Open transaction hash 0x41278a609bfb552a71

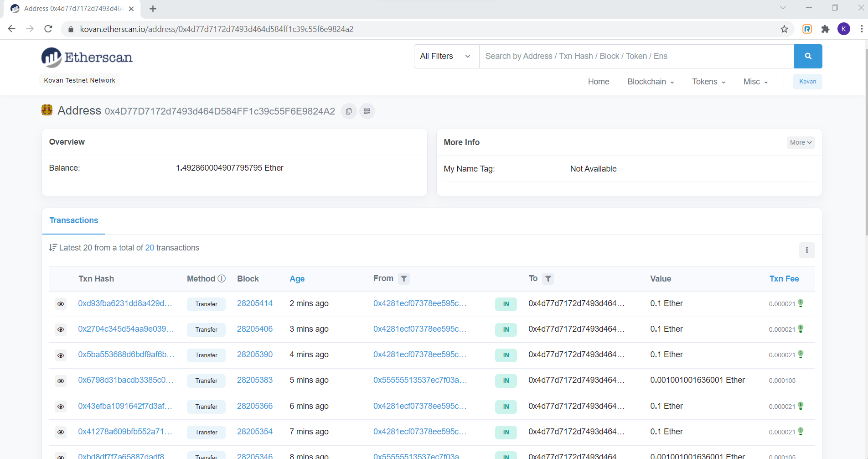[125, 432]
